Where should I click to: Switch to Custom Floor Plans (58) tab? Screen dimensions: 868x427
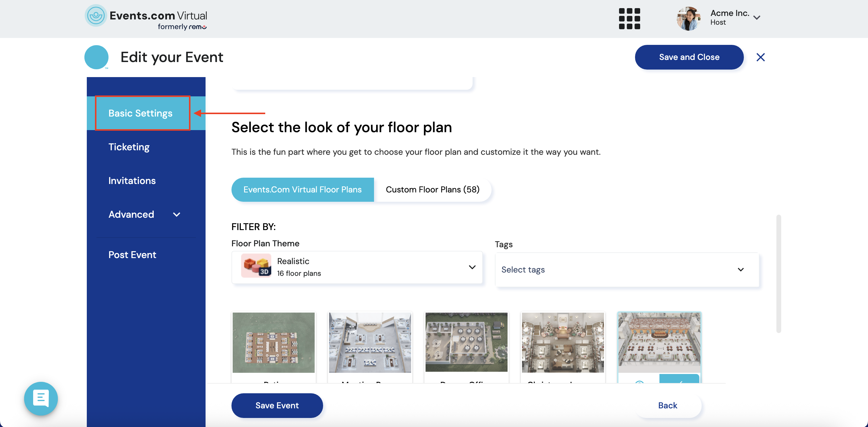tap(432, 190)
